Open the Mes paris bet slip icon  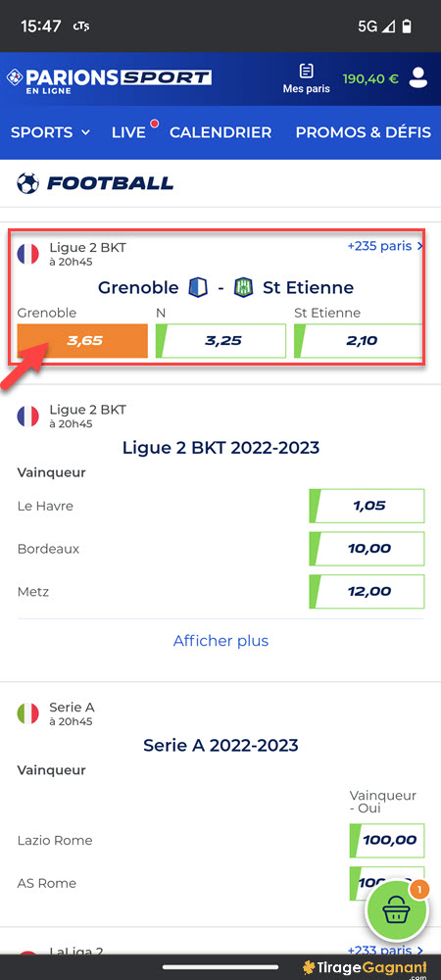click(x=306, y=78)
